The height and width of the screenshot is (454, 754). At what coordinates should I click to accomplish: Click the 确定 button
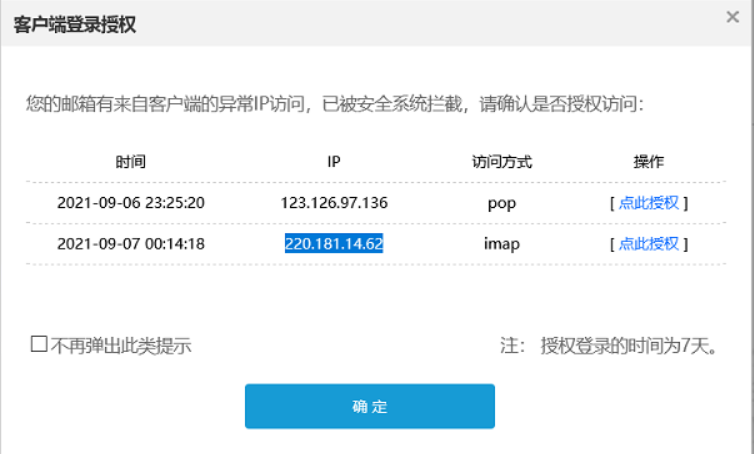coord(369,407)
